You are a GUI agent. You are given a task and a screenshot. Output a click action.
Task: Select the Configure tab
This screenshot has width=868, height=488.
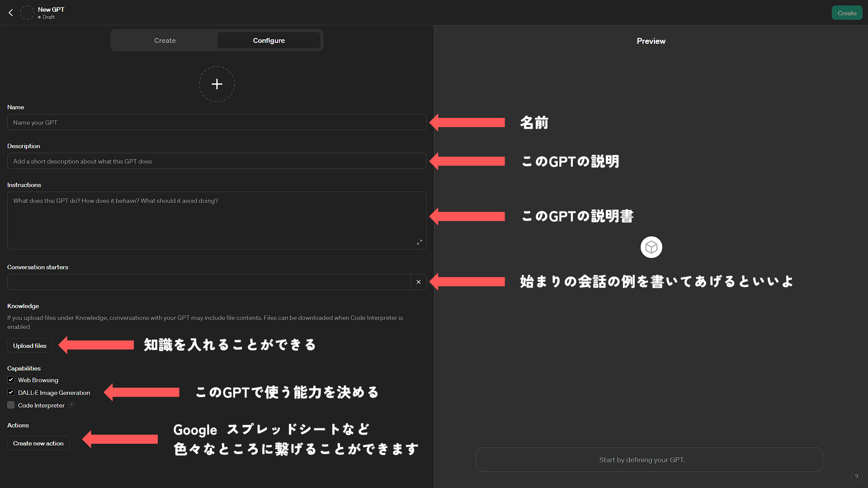coord(269,41)
